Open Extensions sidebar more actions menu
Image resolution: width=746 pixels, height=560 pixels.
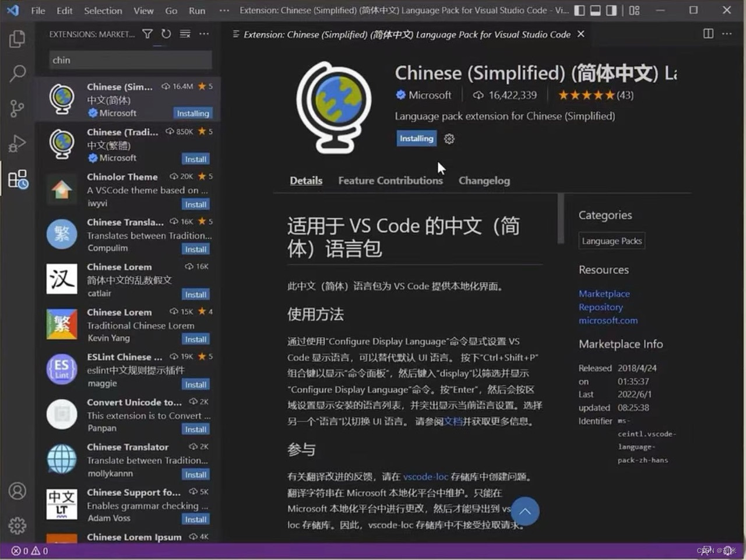tap(204, 34)
